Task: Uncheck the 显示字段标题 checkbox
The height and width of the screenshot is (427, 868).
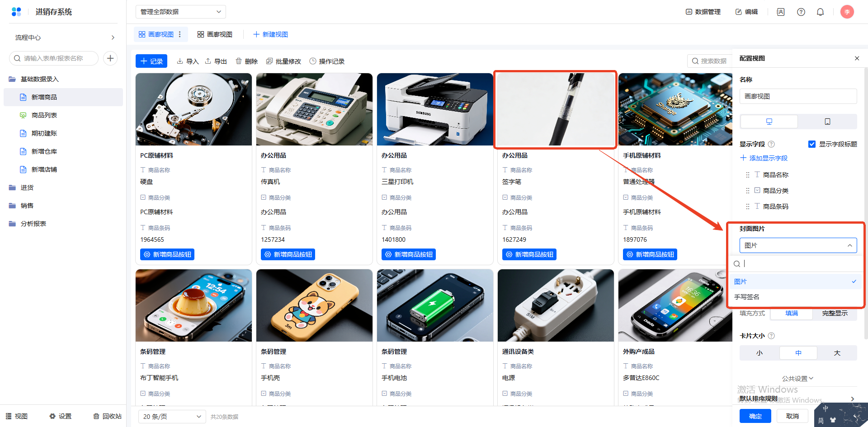Action: pyautogui.click(x=812, y=144)
